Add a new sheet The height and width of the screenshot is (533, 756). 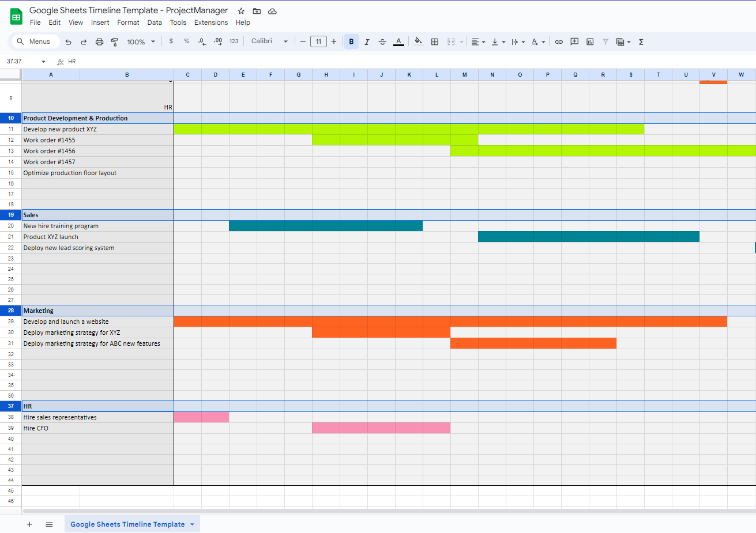pyautogui.click(x=29, y=524)
